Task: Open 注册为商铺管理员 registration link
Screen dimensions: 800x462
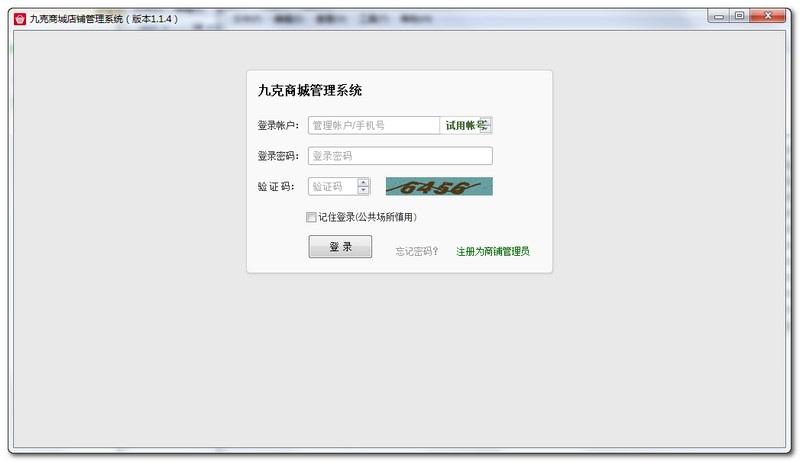Action: pos(493,251)
